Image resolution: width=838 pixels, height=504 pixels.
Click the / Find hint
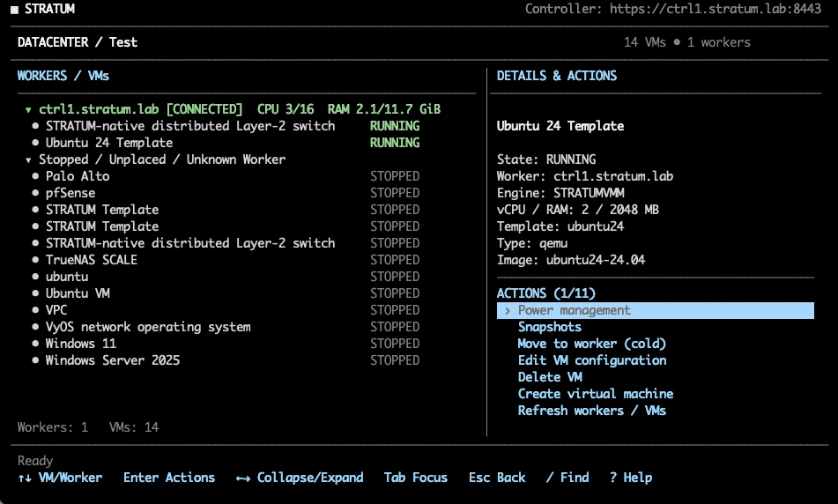[567, 478]
